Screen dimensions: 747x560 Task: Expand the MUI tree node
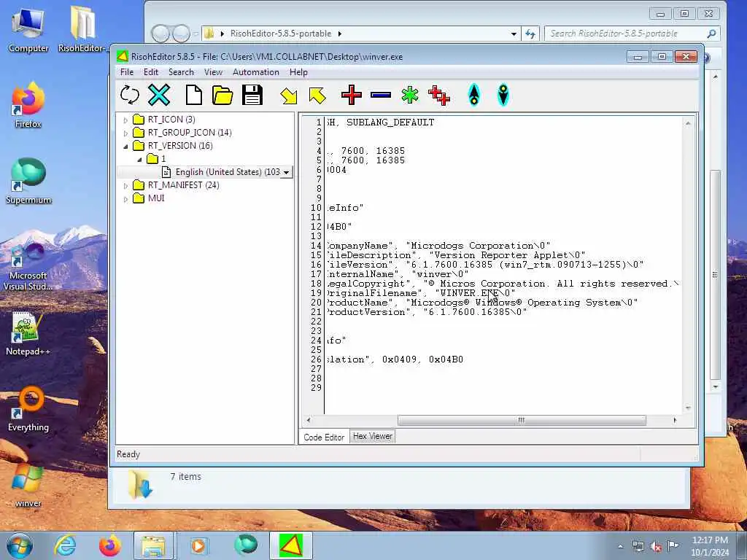pyautogui.click(x=125, y=199)
